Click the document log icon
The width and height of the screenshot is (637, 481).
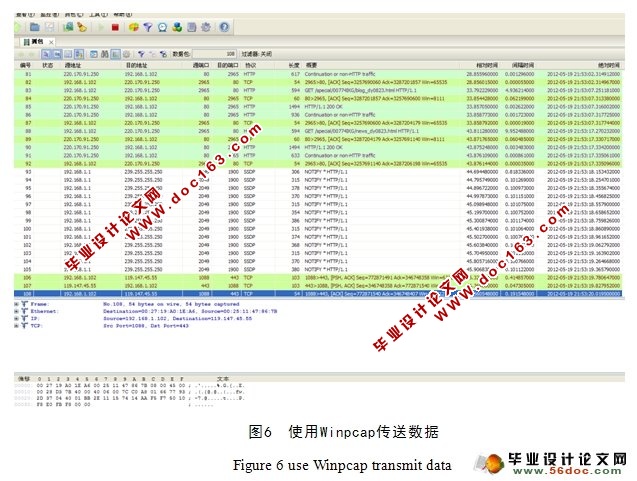(192, 27)
